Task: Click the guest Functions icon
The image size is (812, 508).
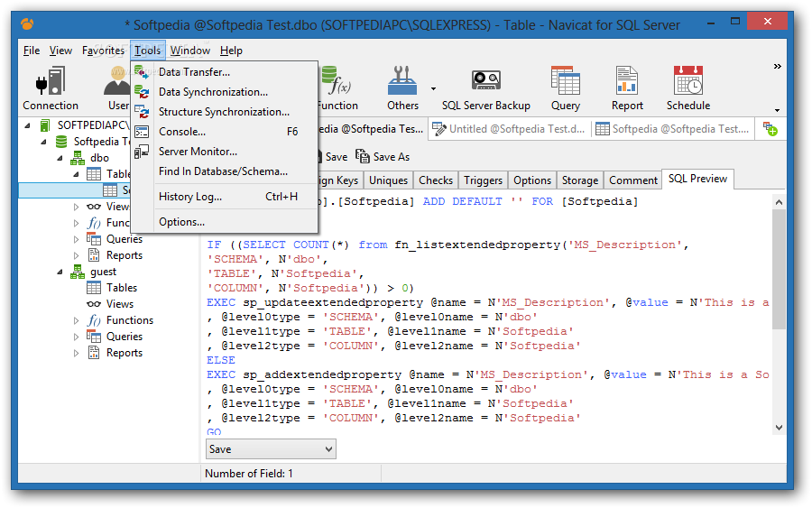Action: pos(94,320)
